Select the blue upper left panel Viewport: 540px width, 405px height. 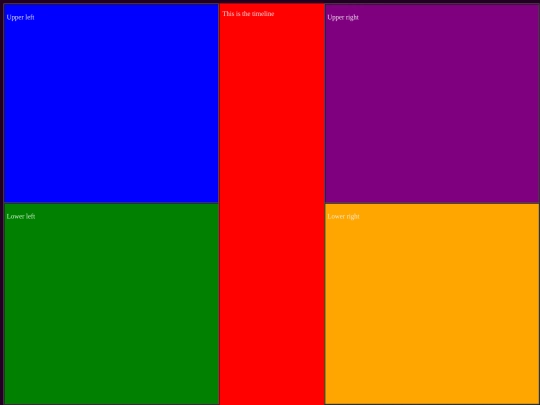click(111, 103)
